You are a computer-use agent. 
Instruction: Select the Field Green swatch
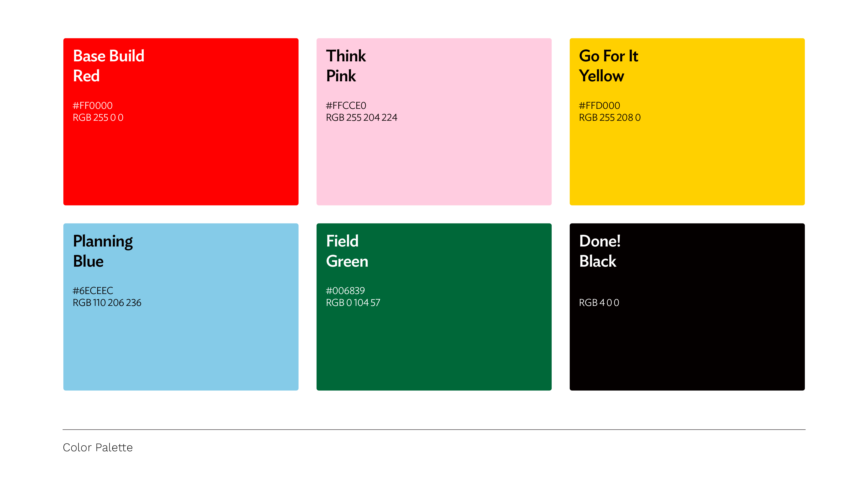tap(434, 307)
